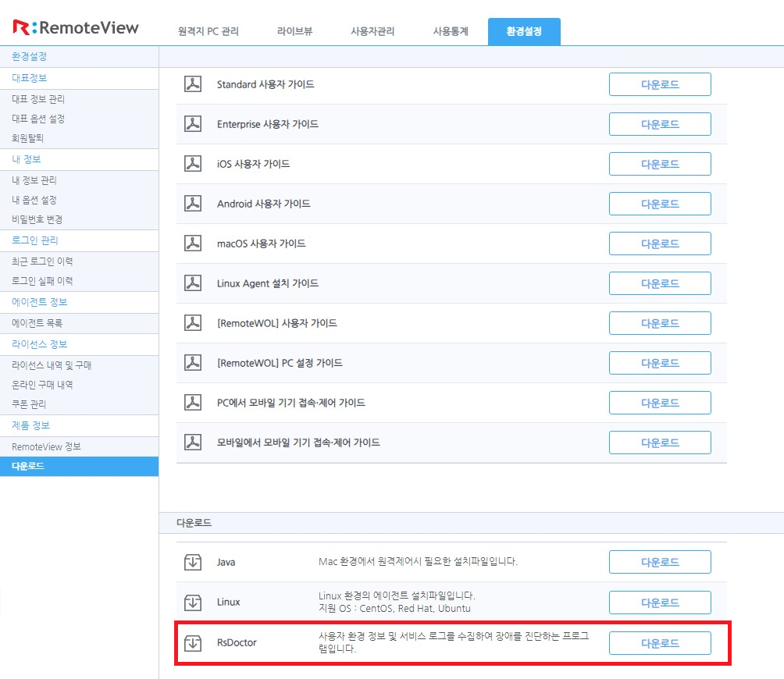Click the RsDoctor download arrow icon

click(193, 643)
